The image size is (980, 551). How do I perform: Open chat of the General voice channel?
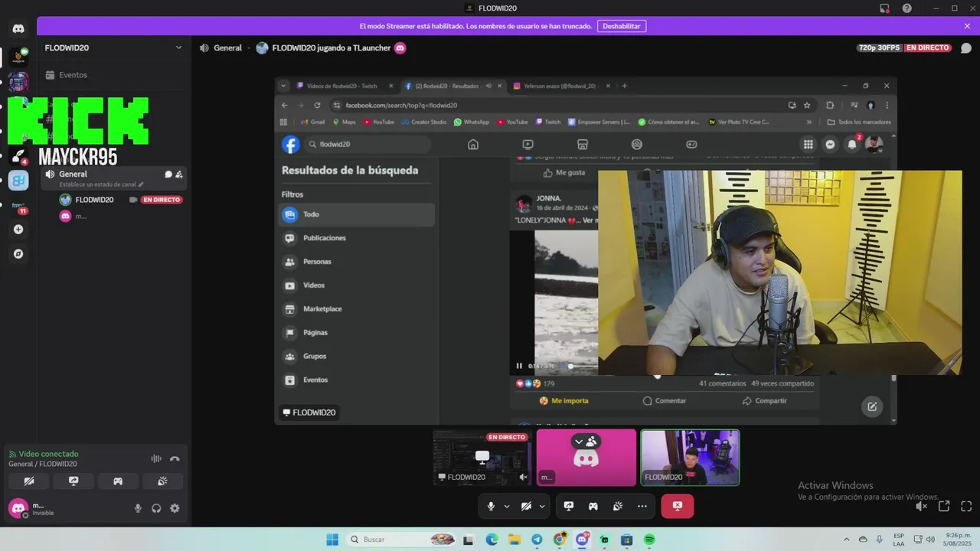pyautogui.click(x=168, y=174)
